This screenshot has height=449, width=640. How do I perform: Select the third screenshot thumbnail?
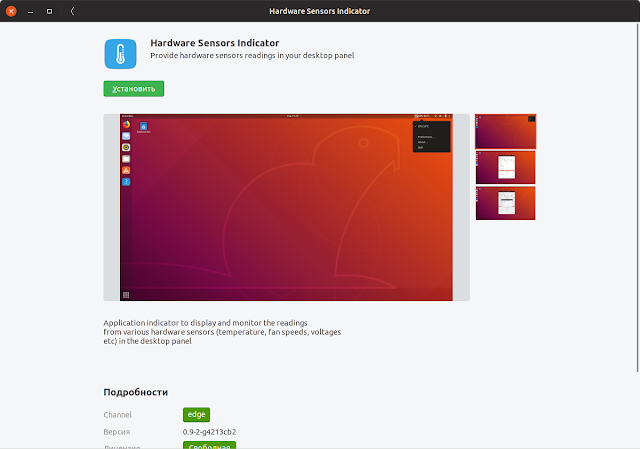click(x=505, y=203)
